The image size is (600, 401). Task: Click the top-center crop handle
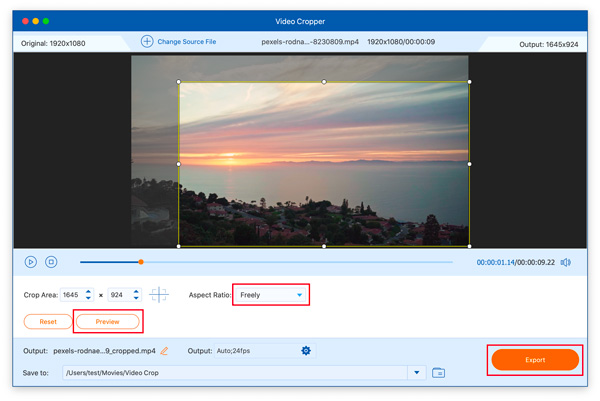324,82
